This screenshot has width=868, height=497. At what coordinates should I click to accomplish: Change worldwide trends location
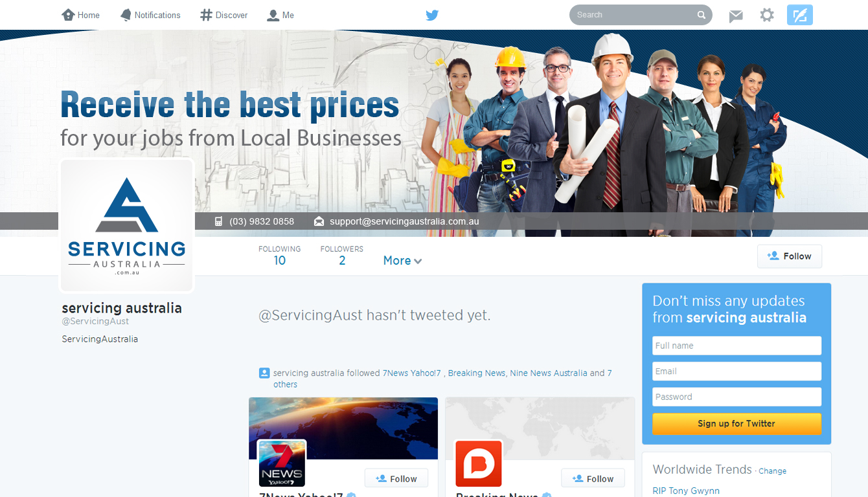click(772, 471)
